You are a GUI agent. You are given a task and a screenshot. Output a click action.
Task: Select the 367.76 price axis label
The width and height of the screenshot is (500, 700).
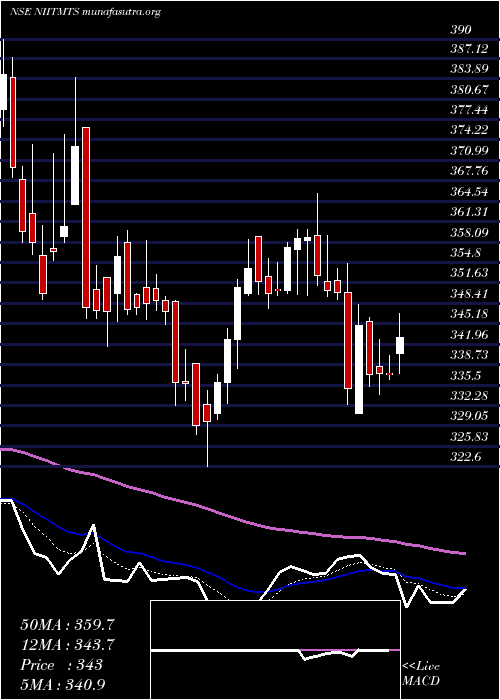(469, 171)
